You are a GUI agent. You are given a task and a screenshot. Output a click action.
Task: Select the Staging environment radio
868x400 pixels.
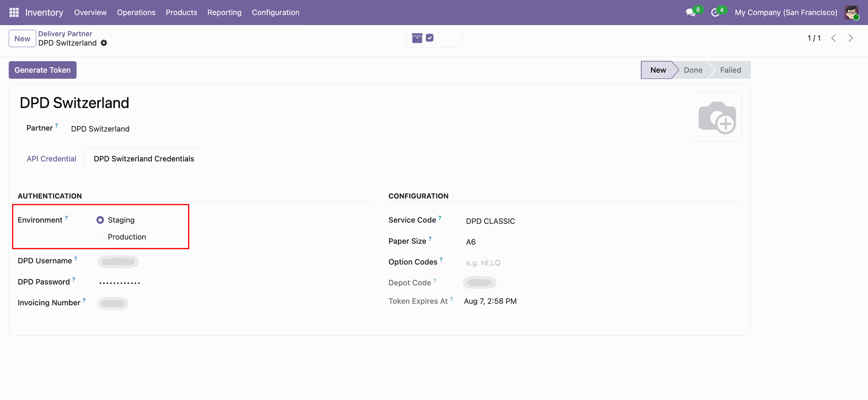tap(100, 220)
